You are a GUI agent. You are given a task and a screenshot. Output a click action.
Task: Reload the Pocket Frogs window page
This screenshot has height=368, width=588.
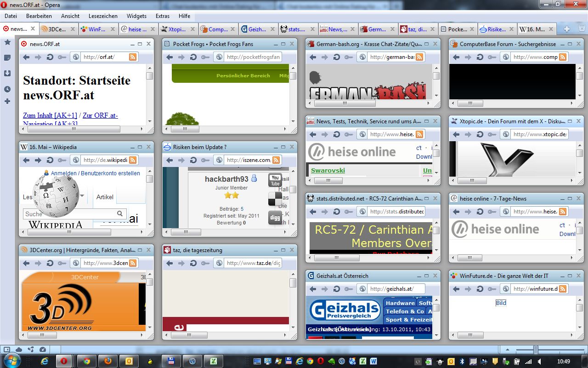click(x=193, y=57)
